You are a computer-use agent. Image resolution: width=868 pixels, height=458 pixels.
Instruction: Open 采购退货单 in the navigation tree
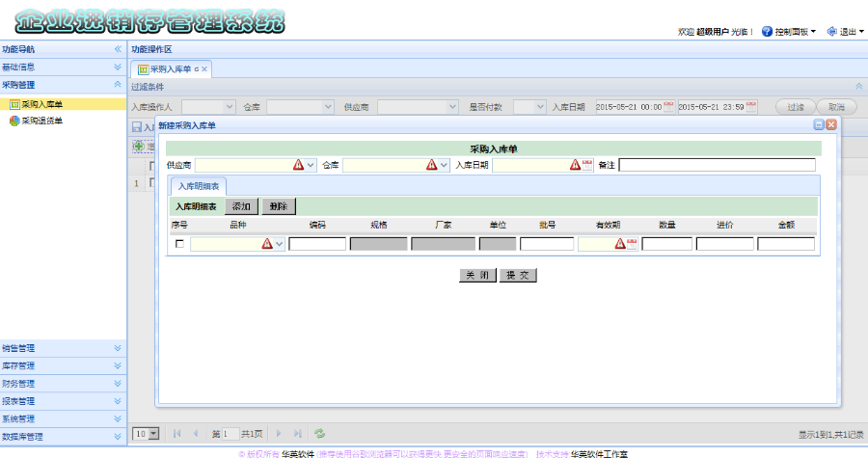(x=42, y=121)
